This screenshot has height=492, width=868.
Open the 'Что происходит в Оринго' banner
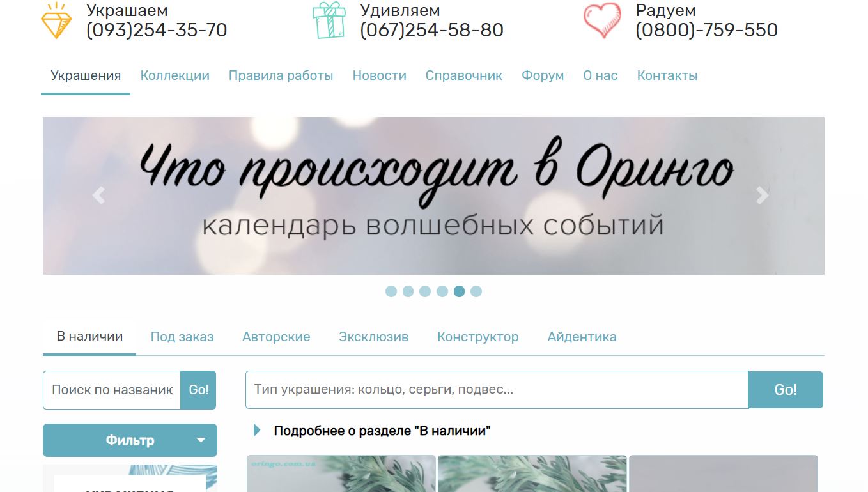pos(433,196)
